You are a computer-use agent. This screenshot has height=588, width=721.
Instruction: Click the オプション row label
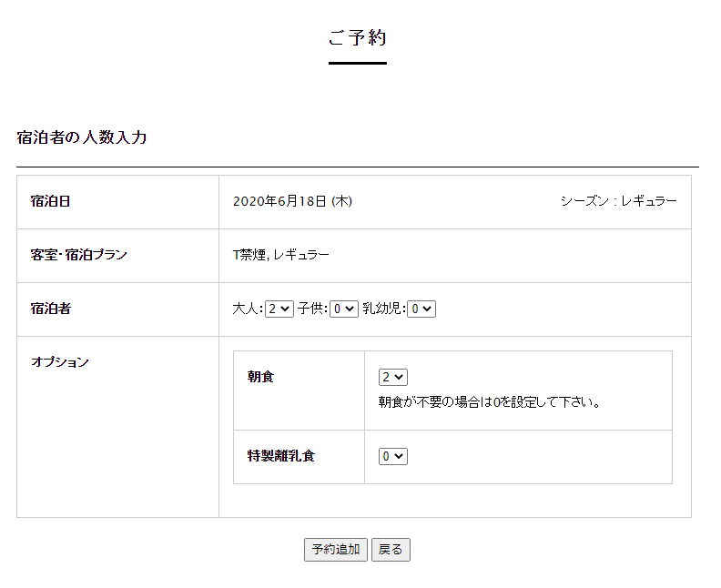pyautogui.click(x=60, y=362)
